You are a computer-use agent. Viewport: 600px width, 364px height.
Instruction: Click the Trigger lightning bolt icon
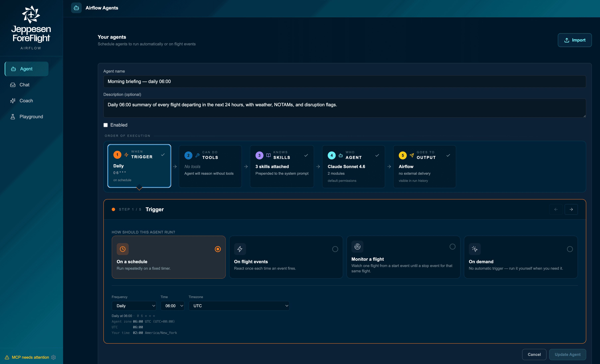[126, 155]
